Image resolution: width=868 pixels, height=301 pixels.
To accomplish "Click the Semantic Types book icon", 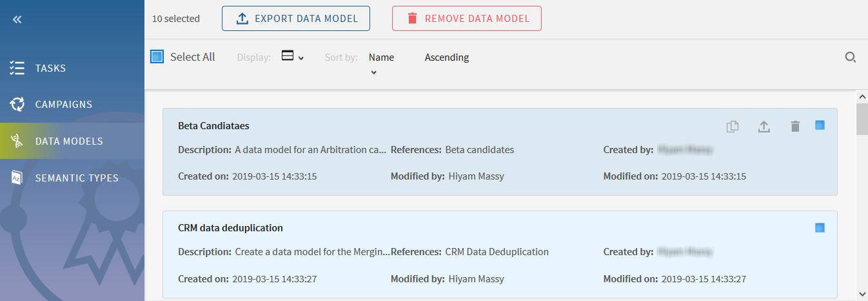I will click(x=17, y=178).
